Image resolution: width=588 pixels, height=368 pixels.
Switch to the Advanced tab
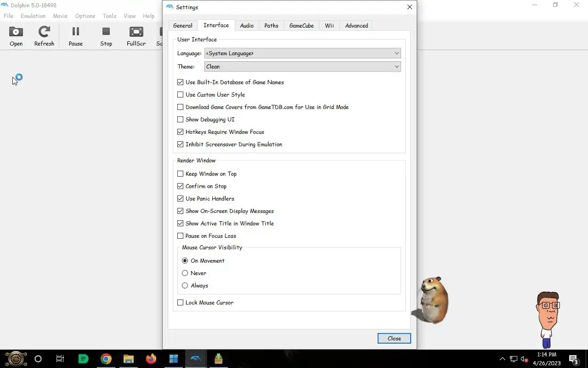coord(356,26)
